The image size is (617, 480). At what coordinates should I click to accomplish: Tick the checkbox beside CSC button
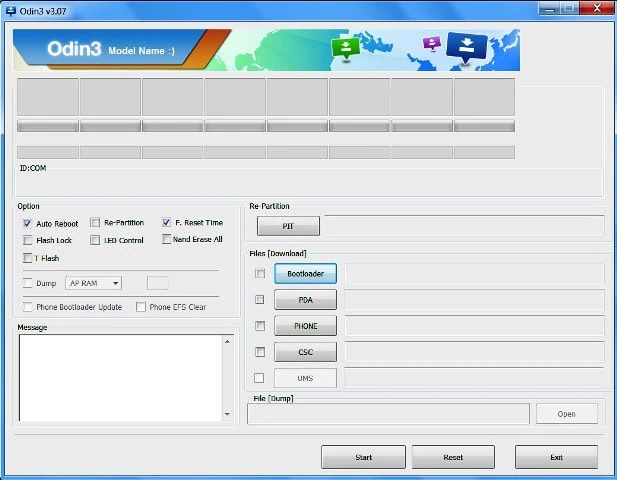click(x=260, y=351)
